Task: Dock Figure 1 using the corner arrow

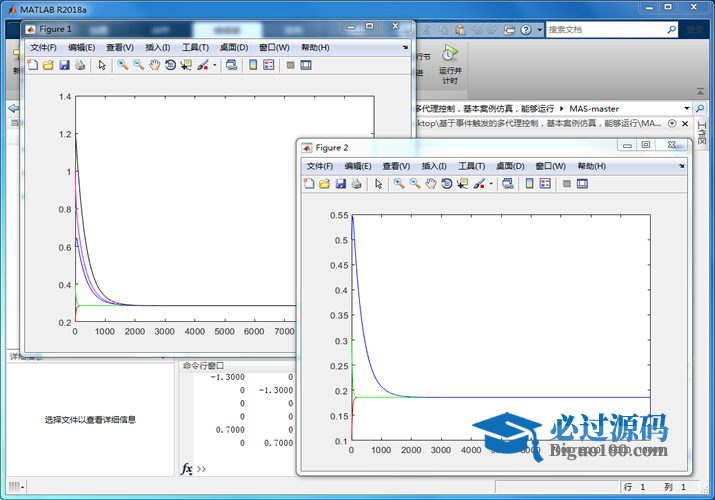Action: point(405,47)
